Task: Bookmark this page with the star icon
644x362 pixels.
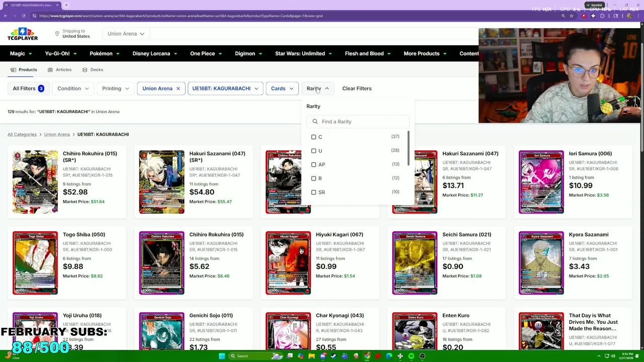Action: point(572,16)
